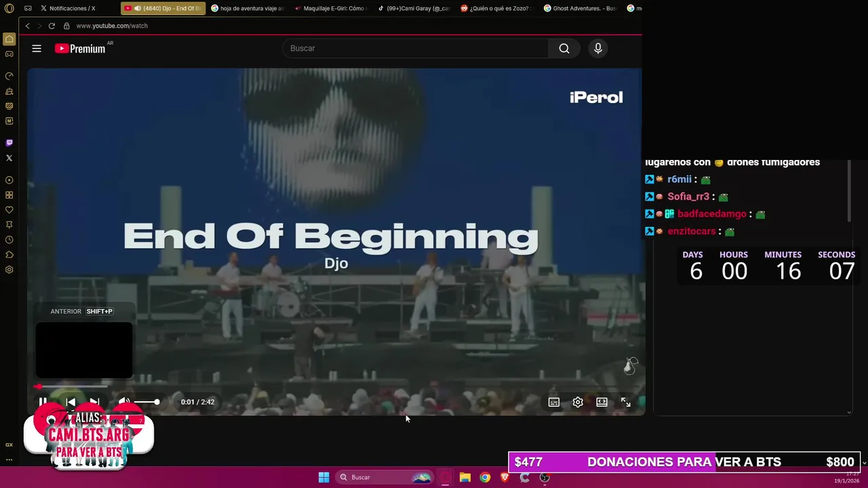Open the GX Corner gamepad icon in the tab bar
868x488 pixels.
tap(28, 8)
